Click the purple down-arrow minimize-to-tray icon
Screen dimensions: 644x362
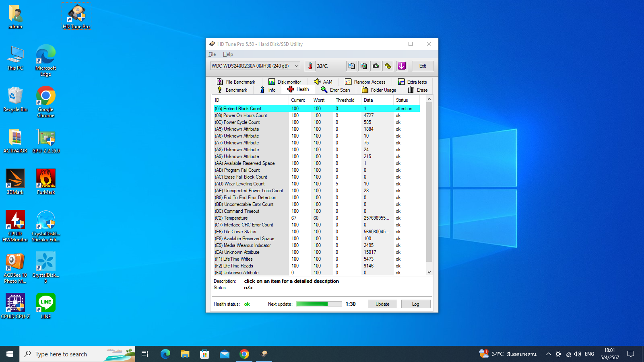click(x=402, y=66)
